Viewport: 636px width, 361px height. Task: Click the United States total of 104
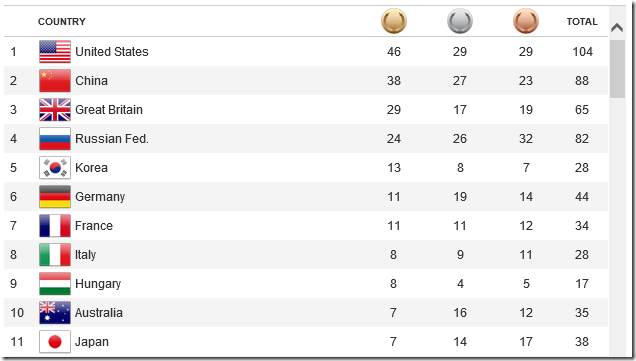[x=582, y=52]
